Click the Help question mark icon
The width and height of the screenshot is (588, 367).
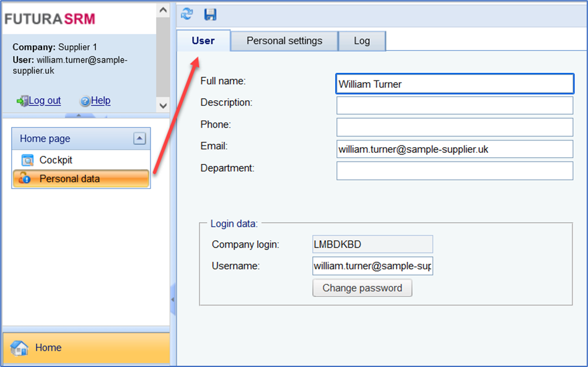coord(85,101)
